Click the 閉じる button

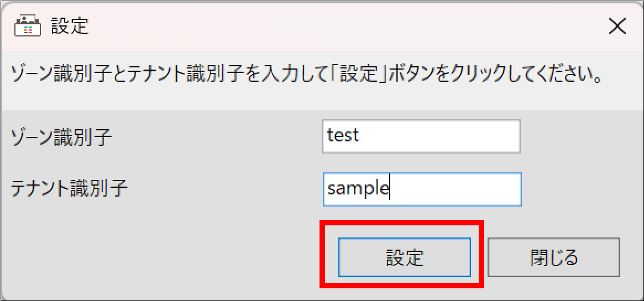pyautogui.click(x=554, y=257)
